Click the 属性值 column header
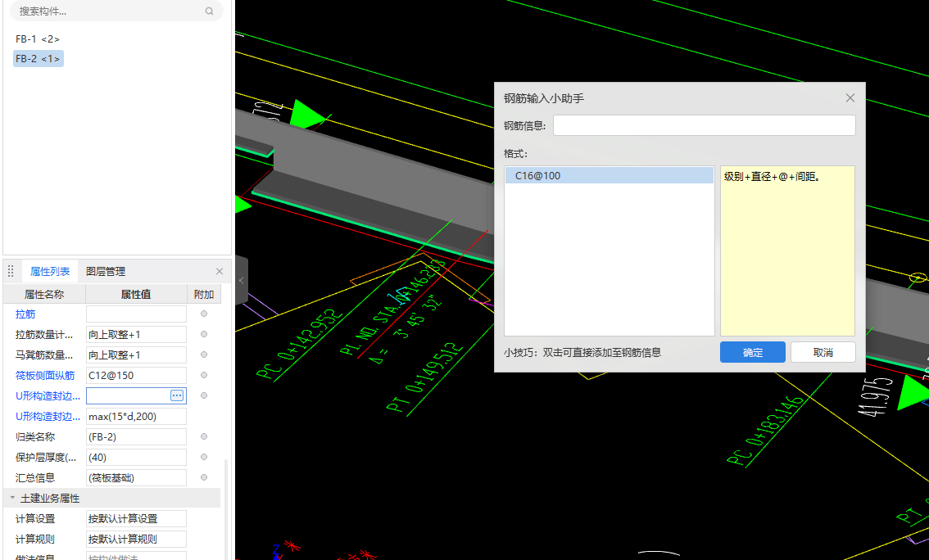This screenshot has height=560, width=929. point(136,294)
